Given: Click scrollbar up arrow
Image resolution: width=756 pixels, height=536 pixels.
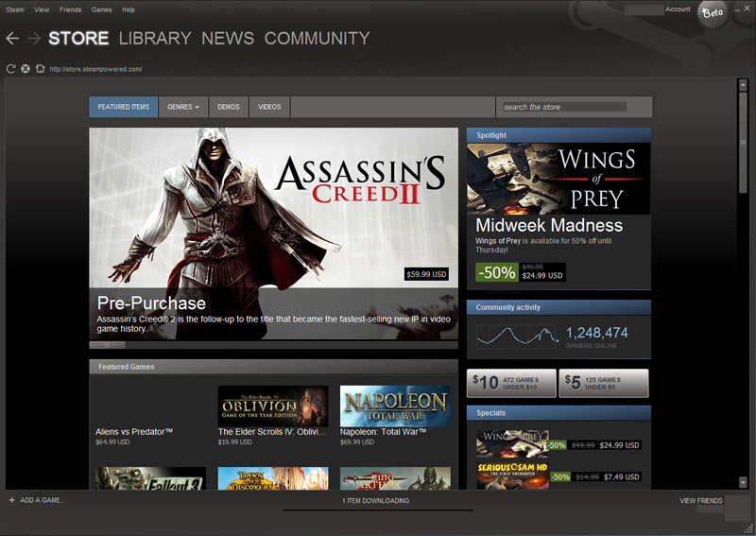Looking at the screenshot, I should [743, 85].
